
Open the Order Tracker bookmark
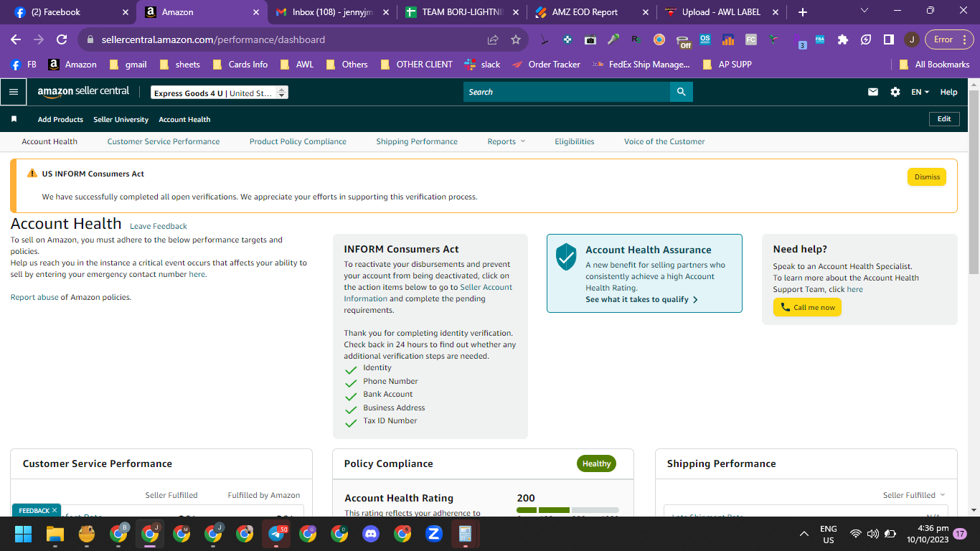point(545,64)
